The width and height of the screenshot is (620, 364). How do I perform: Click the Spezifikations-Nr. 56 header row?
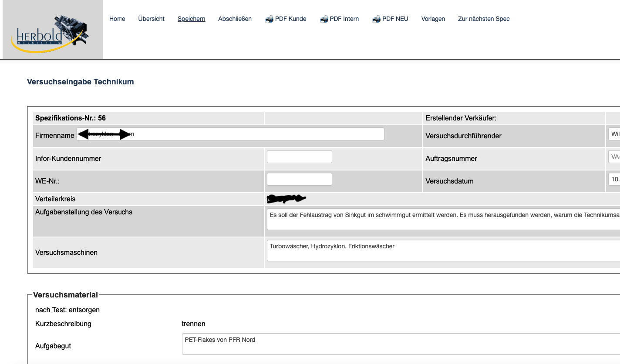coord(148,118)
